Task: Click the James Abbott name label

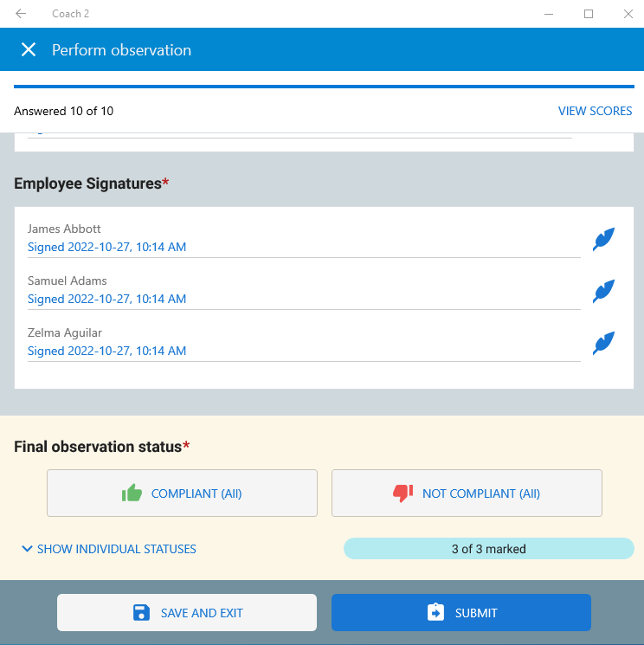Action: 64,229
